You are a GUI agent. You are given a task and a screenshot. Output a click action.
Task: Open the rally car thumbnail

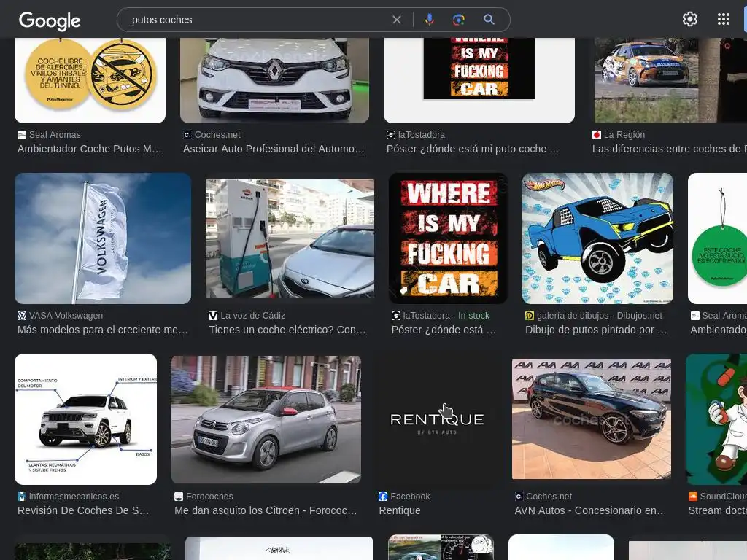(x=671, y=80)
